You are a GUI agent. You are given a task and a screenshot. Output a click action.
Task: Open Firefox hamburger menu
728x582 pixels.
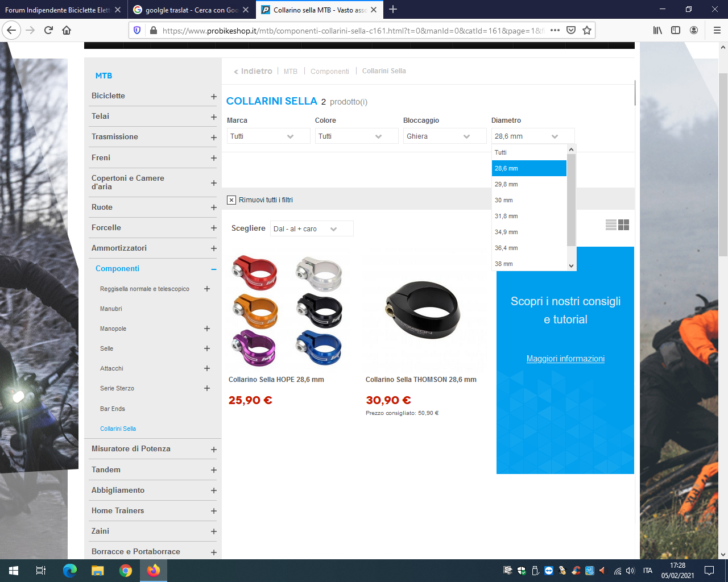(x=717, y=30)
